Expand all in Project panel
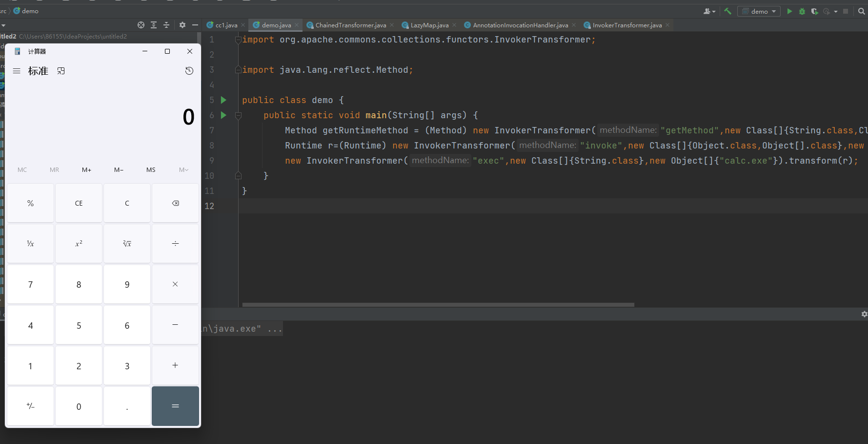This screenshot has height=444, width=868. (x=154, y=25)
